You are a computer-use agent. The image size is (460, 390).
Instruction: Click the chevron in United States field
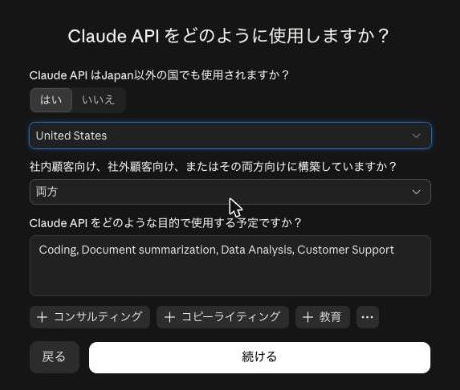[416, 136]
